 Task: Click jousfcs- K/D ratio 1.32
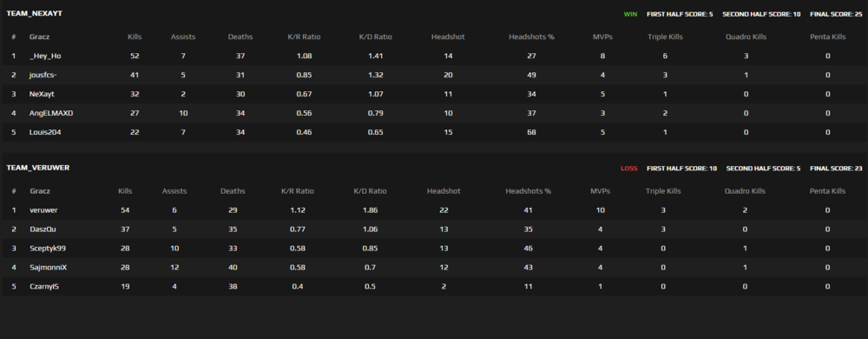(375, 75)
